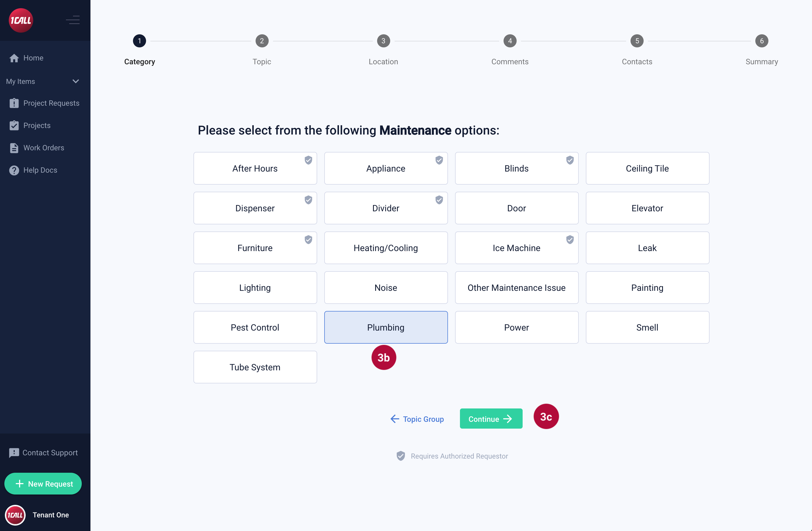
Task: Select the Plumbing maintenance option
Action: click(x=386, y=327)
